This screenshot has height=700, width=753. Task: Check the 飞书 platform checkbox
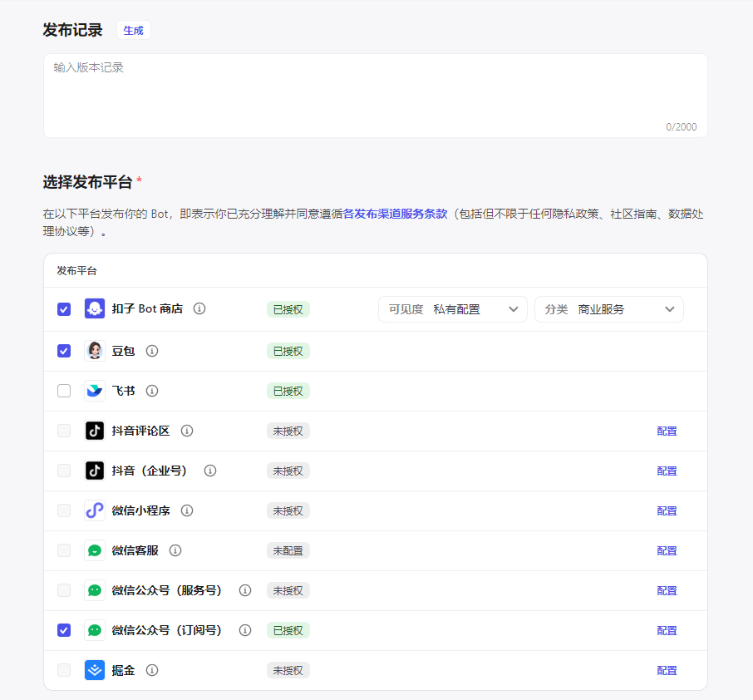[64, 391]
